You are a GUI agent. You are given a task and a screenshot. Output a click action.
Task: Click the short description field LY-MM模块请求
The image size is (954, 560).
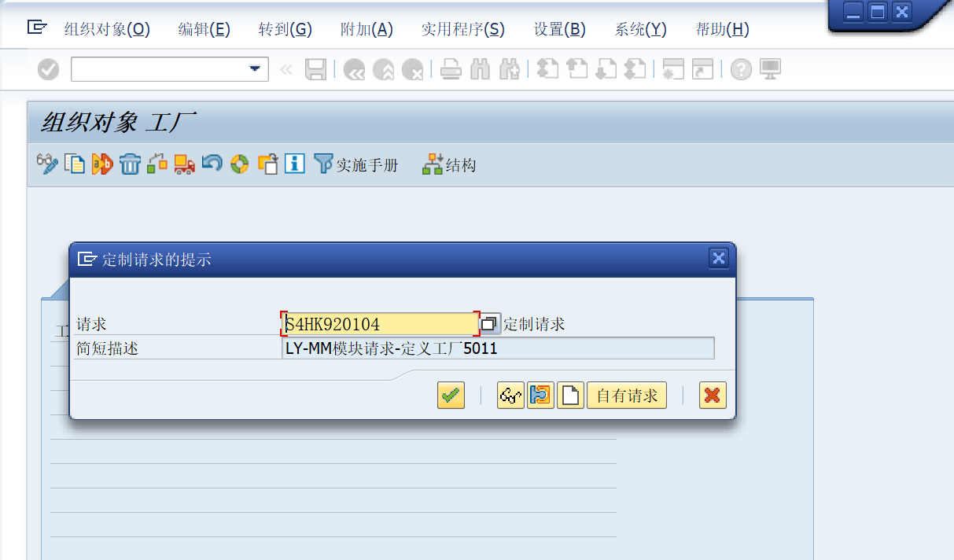[x=498, y=348]
